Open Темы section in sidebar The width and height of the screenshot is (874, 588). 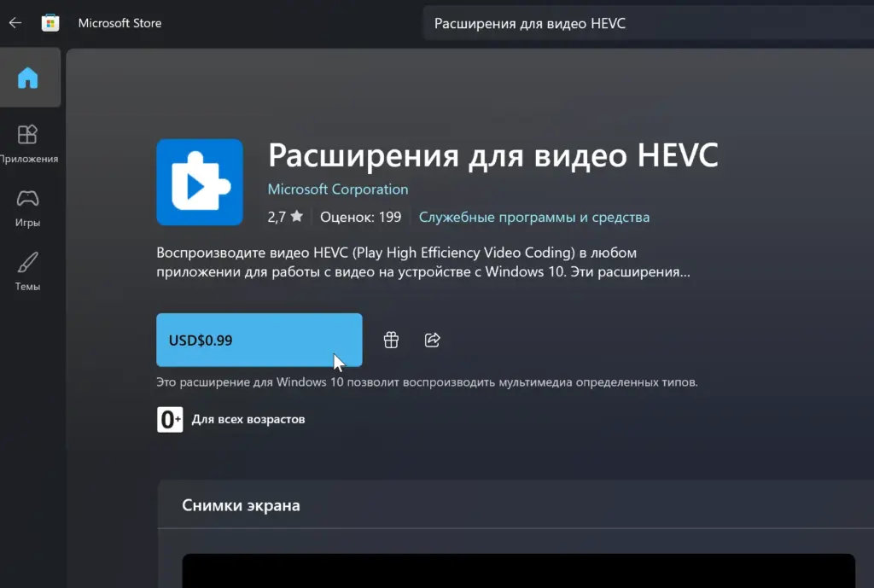click(x=28, y=271)
